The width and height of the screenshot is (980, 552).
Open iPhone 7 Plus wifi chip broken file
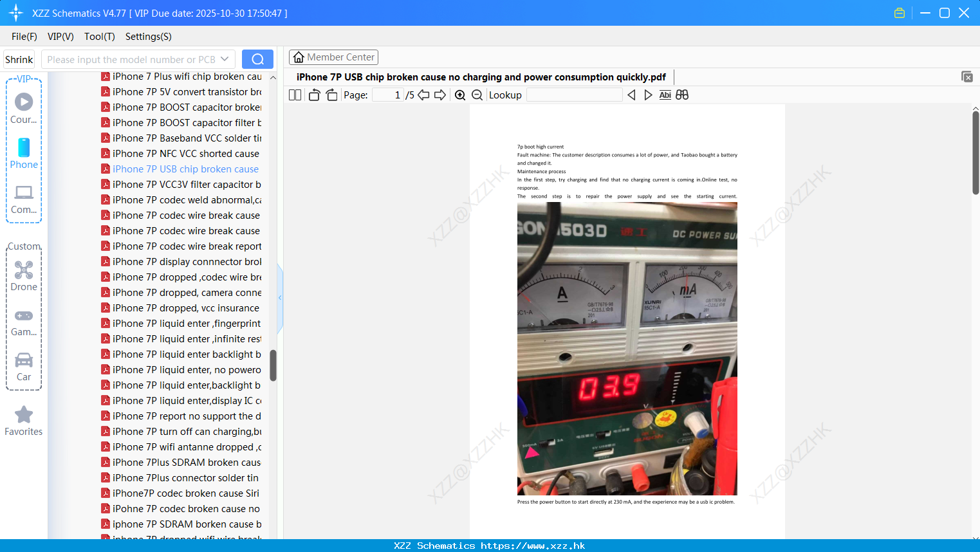click(181, 77)
